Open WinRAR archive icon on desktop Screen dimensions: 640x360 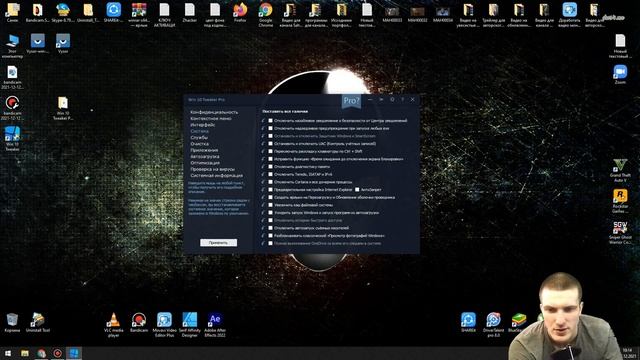139,14
